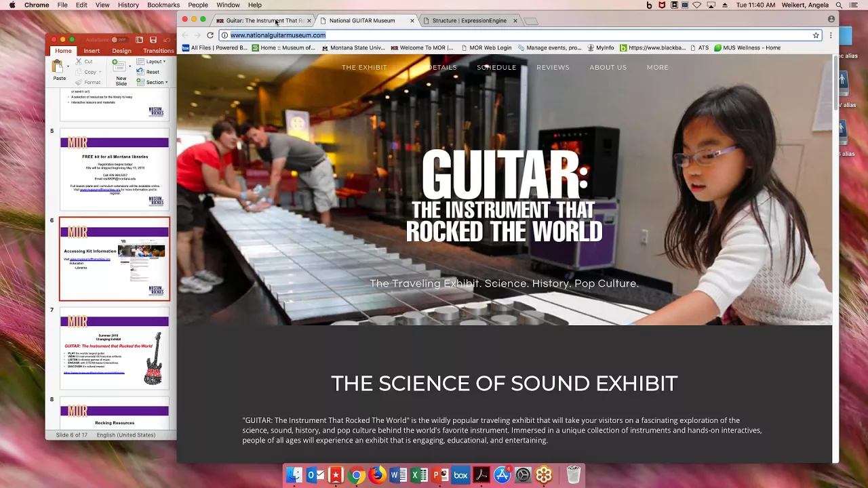Open Excel from the Dock
Image resolution: width=868 pixels, height=488 pixels.
point(419,475)
